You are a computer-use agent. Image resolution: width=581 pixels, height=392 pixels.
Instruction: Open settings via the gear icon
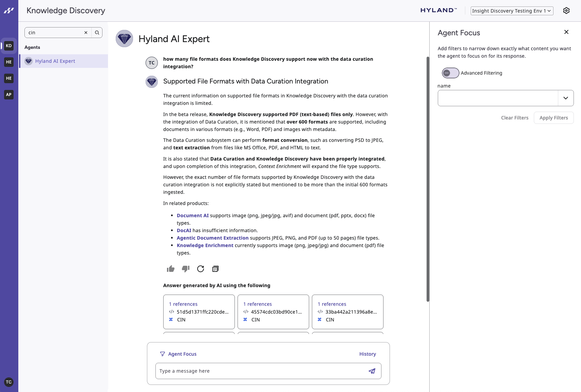[566, 11]
